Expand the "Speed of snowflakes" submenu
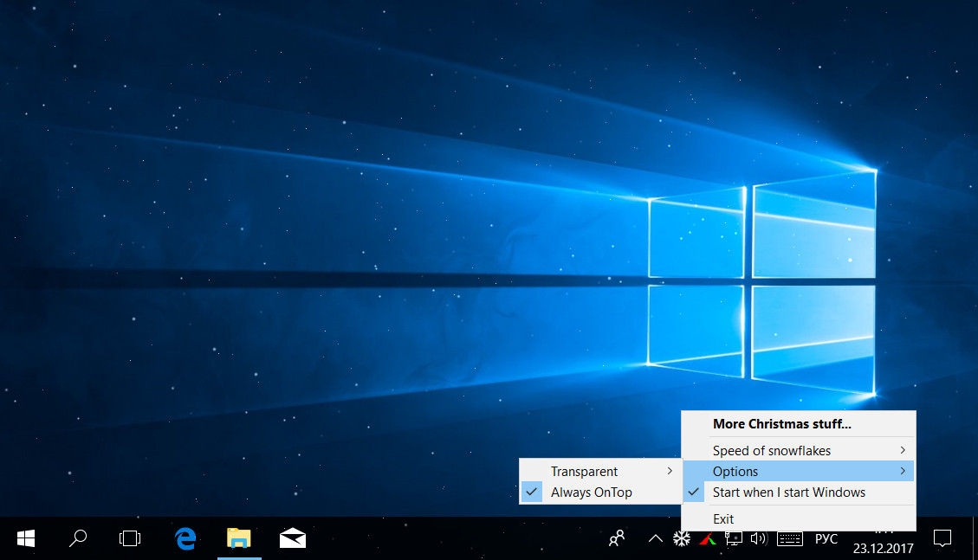 point(799,450)
